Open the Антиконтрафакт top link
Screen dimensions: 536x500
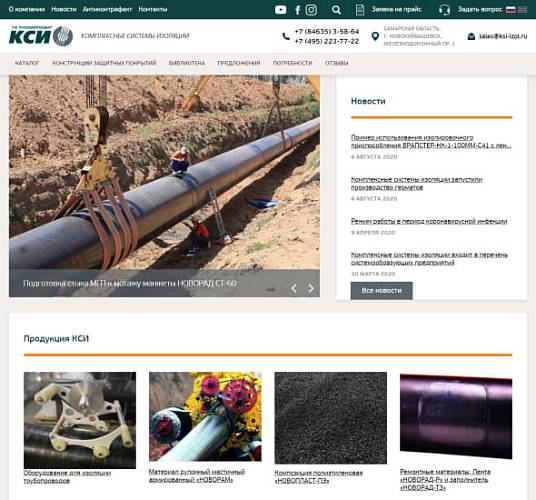pos(107,10)
